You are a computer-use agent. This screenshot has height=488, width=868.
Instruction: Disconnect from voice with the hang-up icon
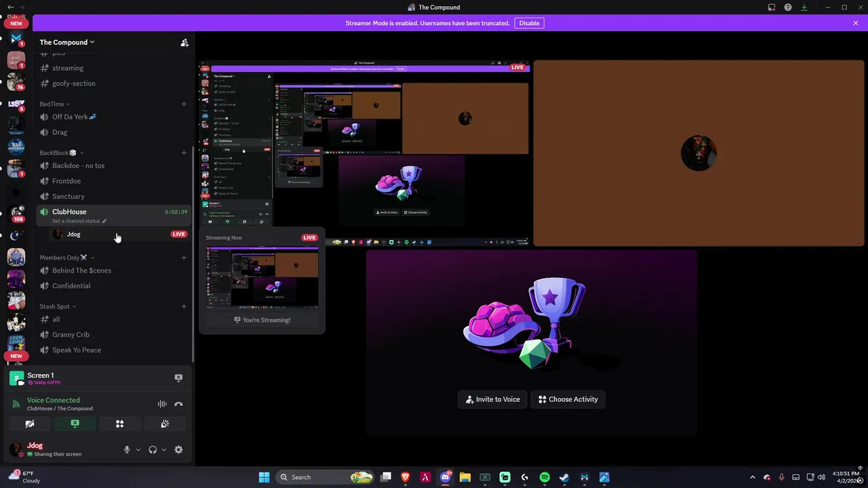178,404
